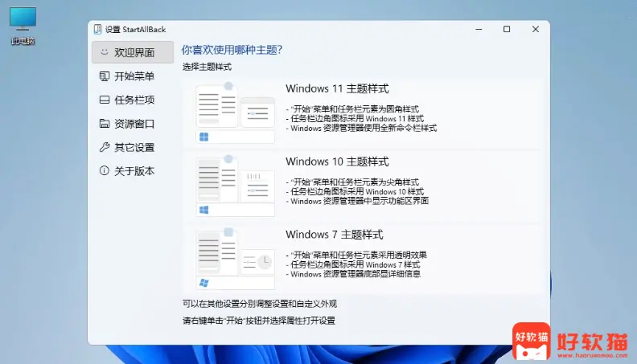
Task: Click the 选择主题样式 label
Action: (207, 67)
